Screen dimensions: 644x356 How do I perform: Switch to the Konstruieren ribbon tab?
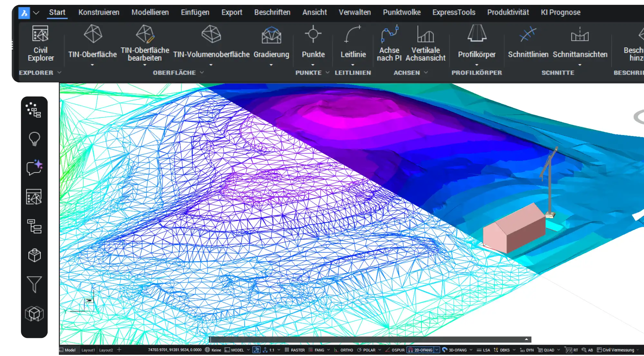coord(99,13)
